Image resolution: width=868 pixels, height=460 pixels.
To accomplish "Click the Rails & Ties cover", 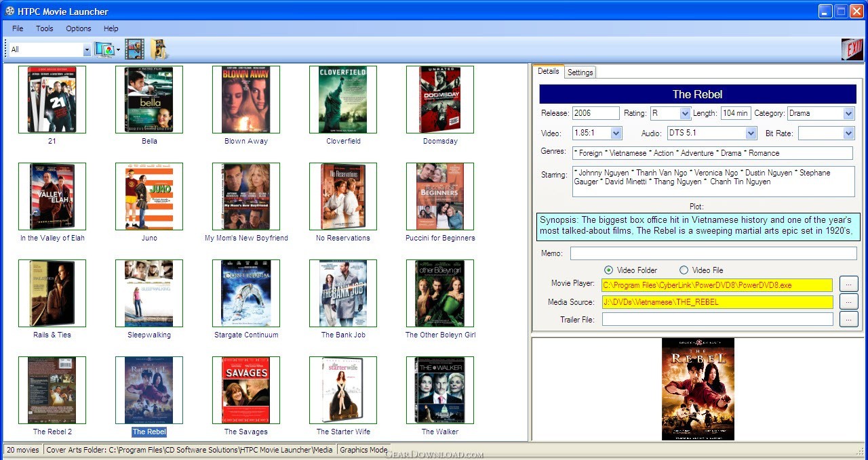I will point(52,293).
